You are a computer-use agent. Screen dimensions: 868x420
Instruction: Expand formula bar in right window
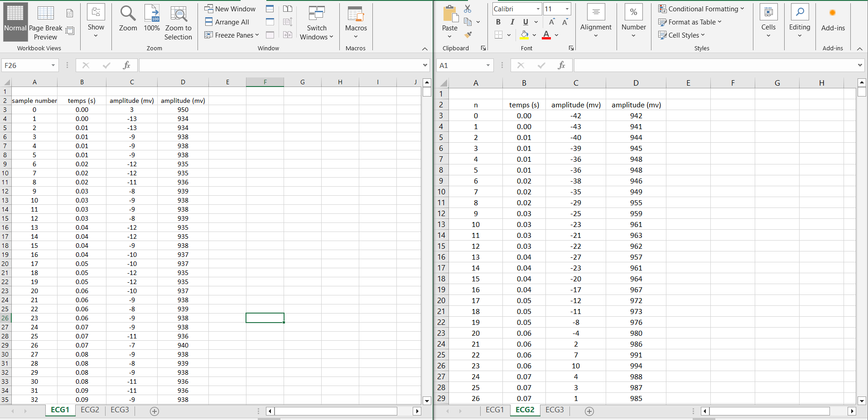coord(860,65)
